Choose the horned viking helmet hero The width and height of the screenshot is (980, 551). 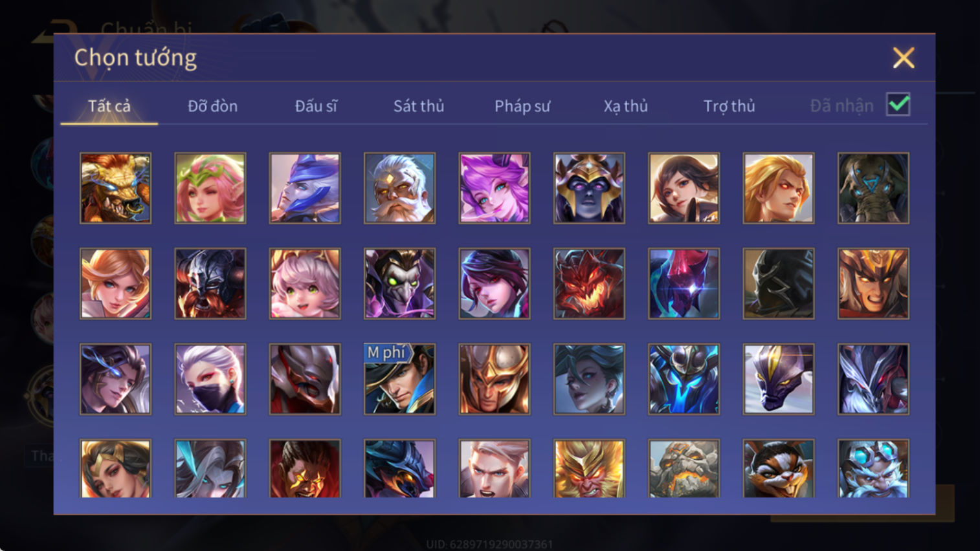210,284
